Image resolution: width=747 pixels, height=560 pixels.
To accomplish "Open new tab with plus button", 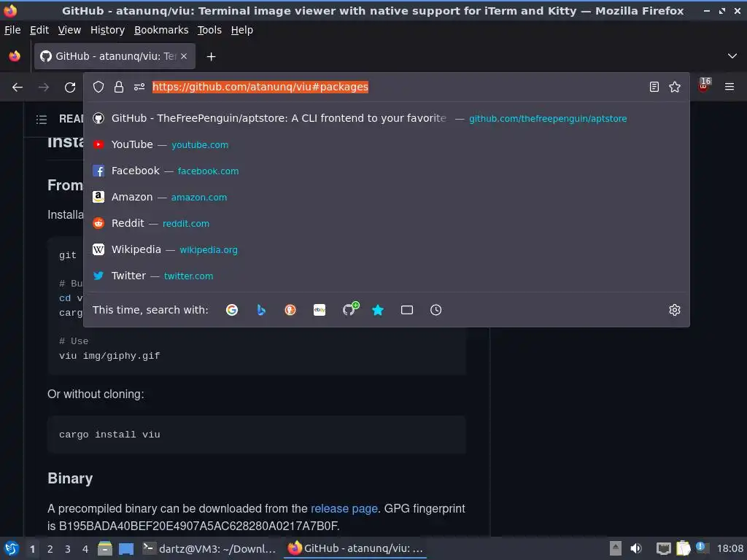I will [211, 57].
